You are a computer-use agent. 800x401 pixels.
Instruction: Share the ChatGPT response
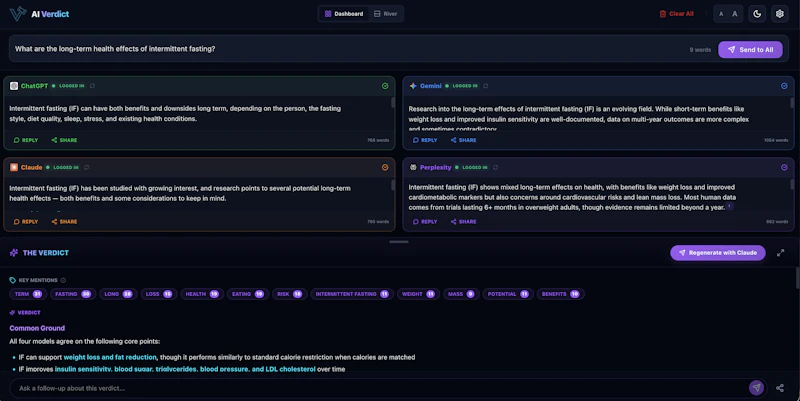click(64, 140)
